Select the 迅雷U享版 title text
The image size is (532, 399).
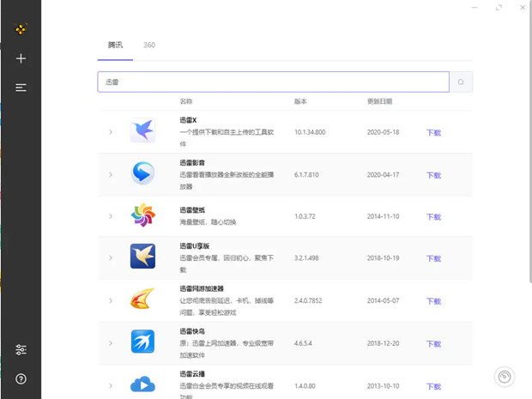click(x=195, y=246)
